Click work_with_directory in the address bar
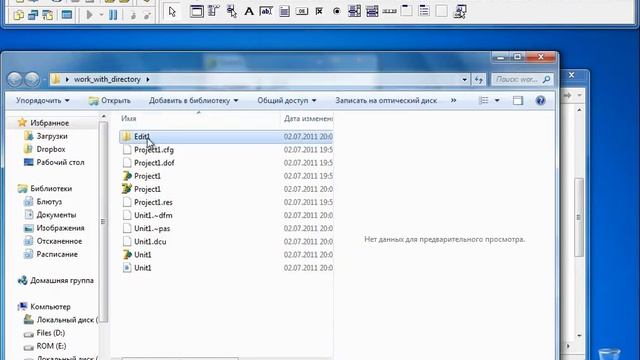640x360 pixels. [107, 79]
